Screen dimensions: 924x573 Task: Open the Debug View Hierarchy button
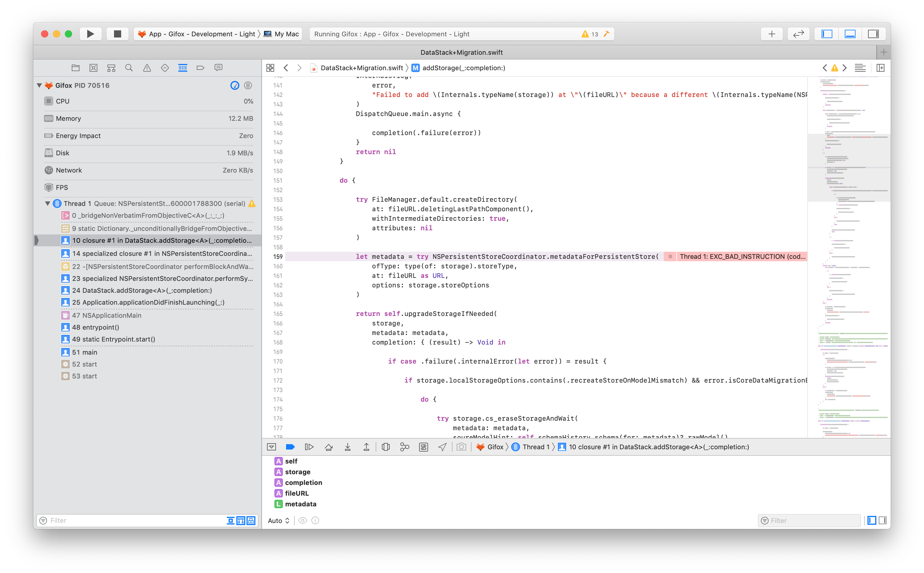(x=385, y=447)
